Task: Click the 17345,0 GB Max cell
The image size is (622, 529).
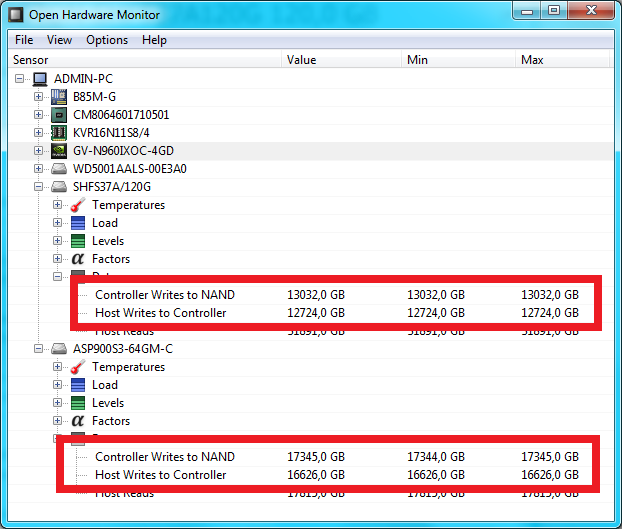Action: (550, 457)
